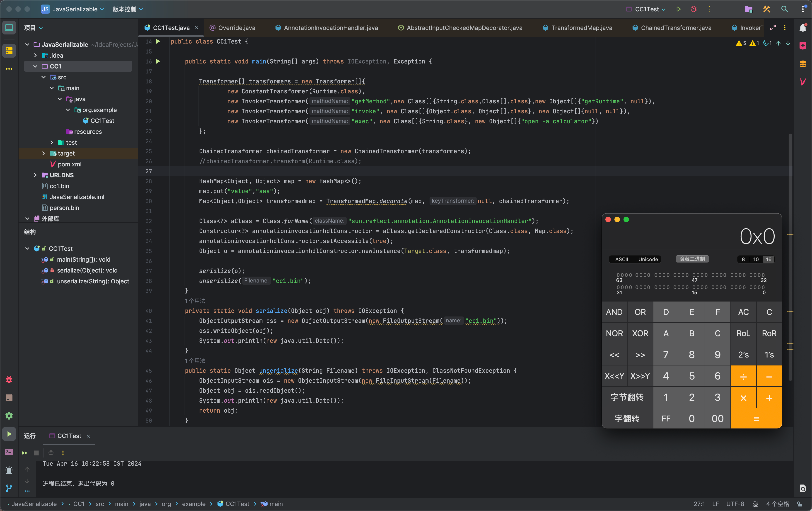The width and height of the screenshot is (812, 511).
Task: Jump to next highlighted error arrow
Action: (x=788, y=43)
